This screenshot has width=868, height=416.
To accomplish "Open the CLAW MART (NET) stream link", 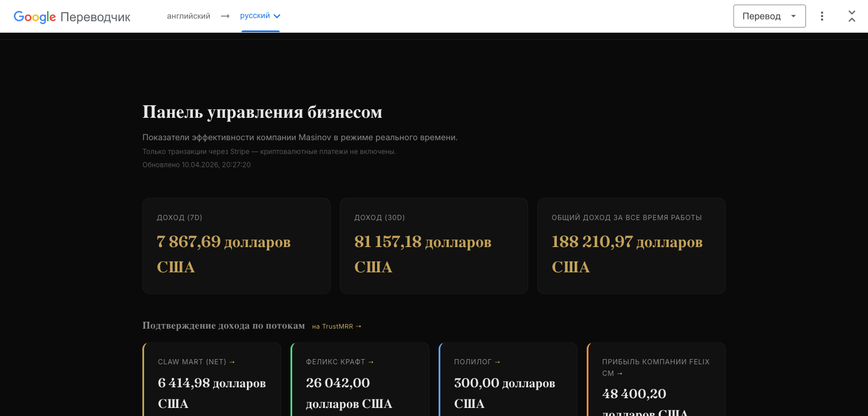I will pyautogui.click(x=197, y=362).
